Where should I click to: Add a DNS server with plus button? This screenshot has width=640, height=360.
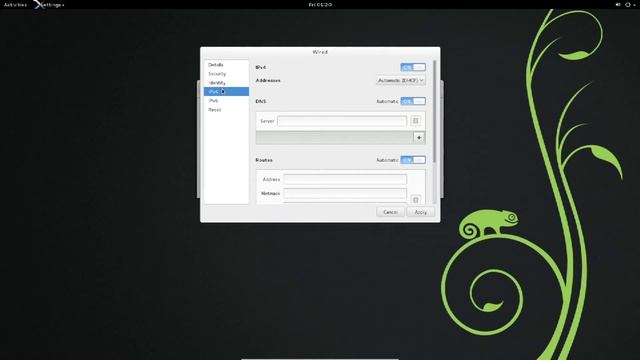point(419,138)
